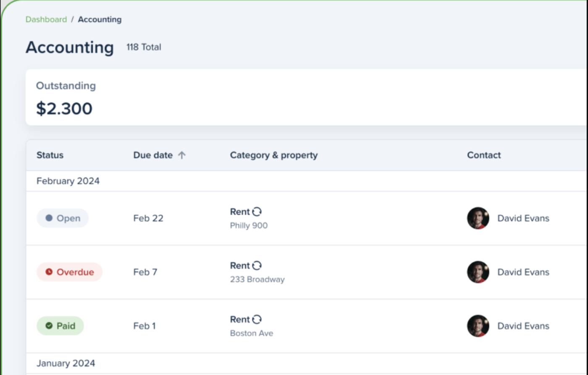The height and width of the screenshot is (375, 588).
Task: Open David Evans avatar on Feb 1 row
Action: 478,326
